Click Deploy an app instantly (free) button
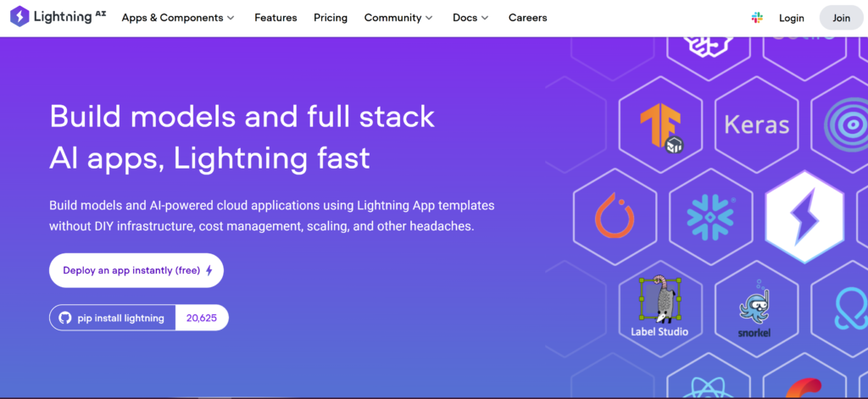Viewport: 868px width, 399px height. 136,270
